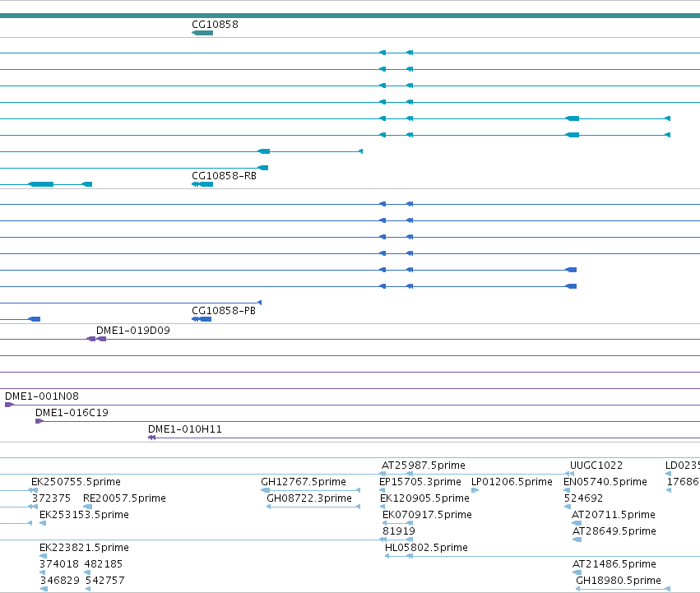This screenshot has width=700, height=593.
Task: Click the LP01206.5prime arrow glyph
Action: [x=475, y=490]
